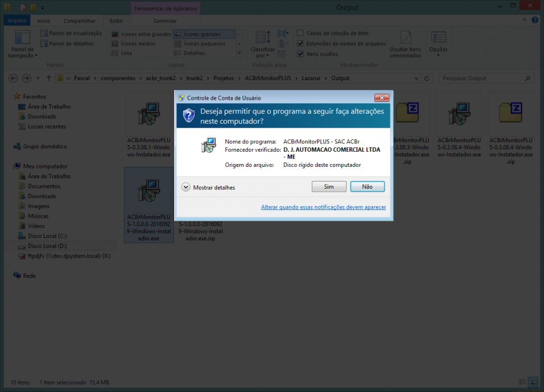Screen dimensions: 544x392
Task: Choose the Detalhes layout
Action: (189, 53)
